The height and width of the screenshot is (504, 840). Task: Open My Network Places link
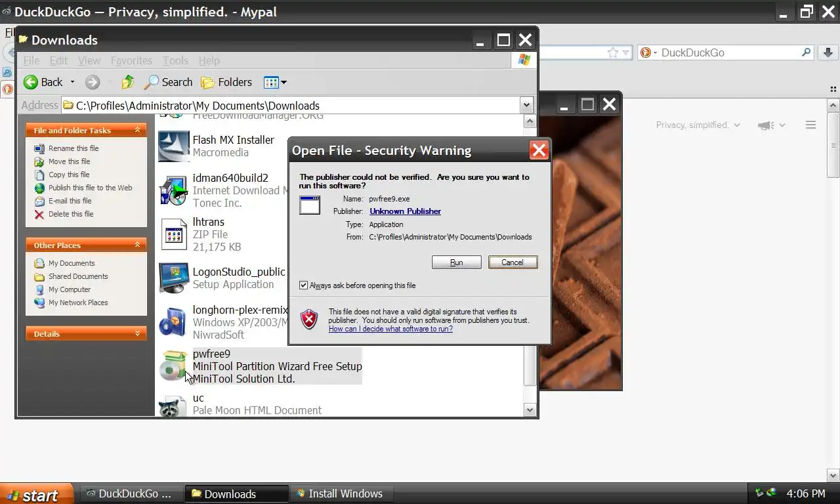click(x=78, y=303)
